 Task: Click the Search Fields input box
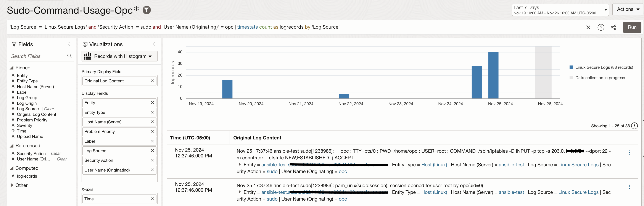[x=37, y=56]
